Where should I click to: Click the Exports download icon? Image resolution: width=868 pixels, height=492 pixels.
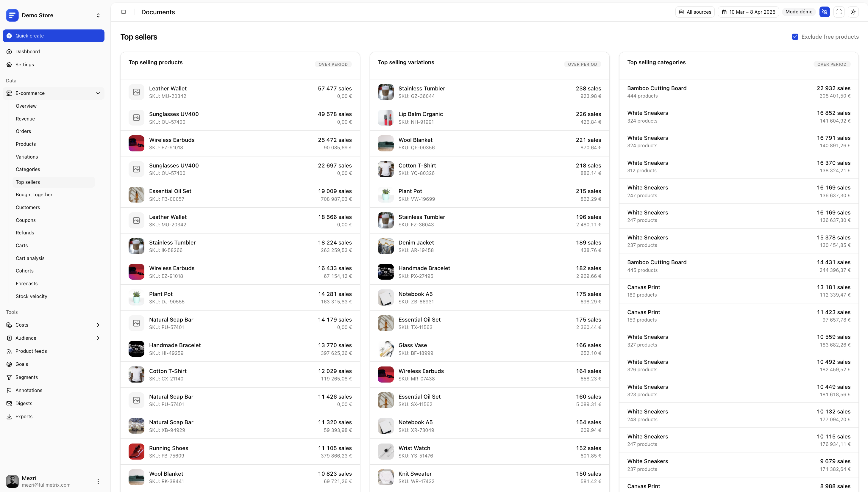pos(9,417)
